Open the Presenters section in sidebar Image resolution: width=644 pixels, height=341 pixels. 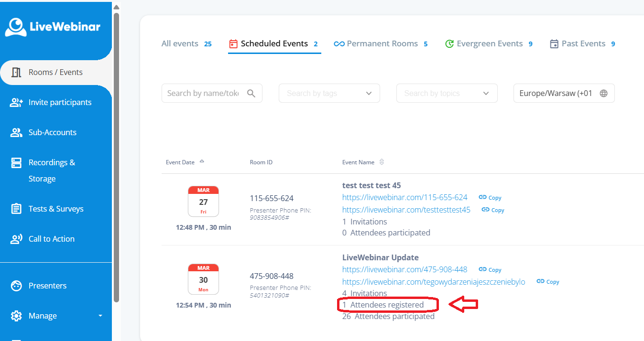[x=47, y=286]
